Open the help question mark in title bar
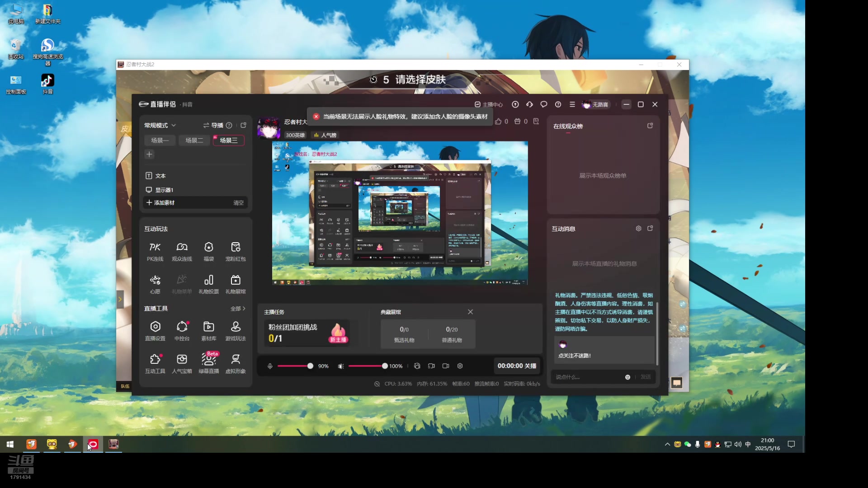The height and width of the screenshot is (488, 868). click(x=558, y=104)
